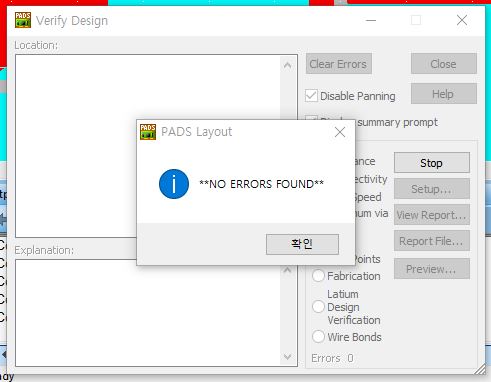Open Help in Verify Design

(444, 94)
